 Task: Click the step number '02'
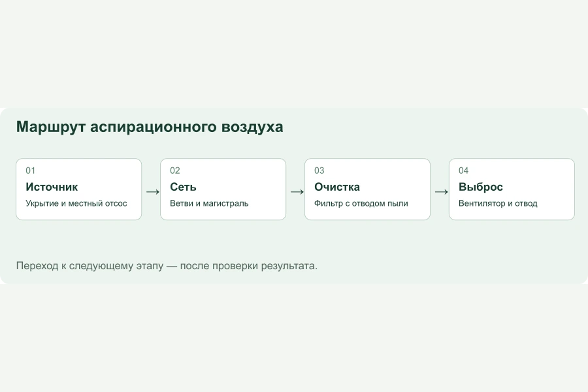tap(174, 171)
